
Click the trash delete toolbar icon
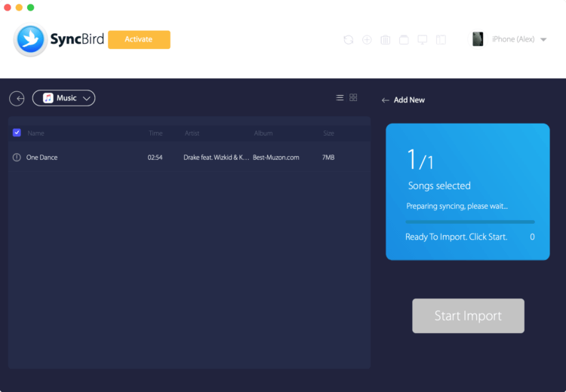(385, 40)
